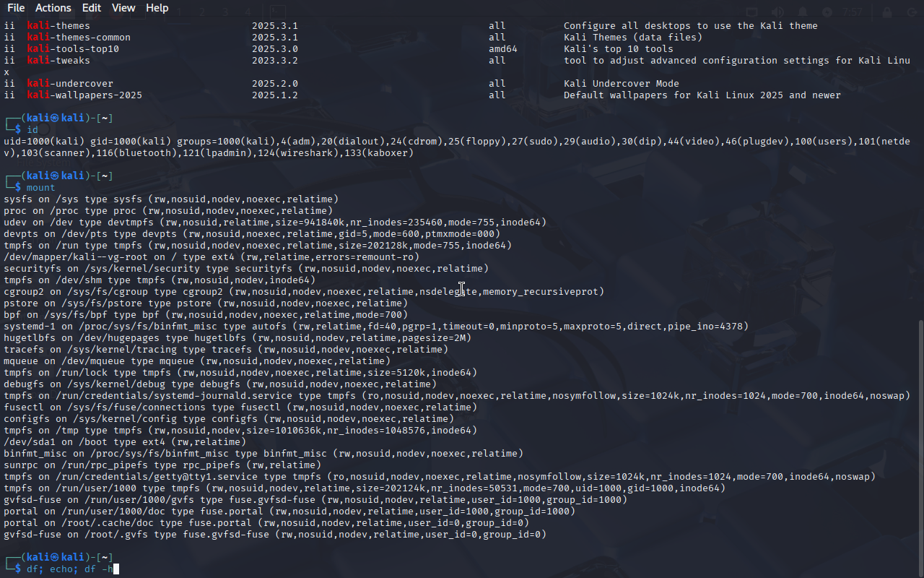
Task: Click the '/dev/sda1 on /boot' mount line
Action: click(x=125, y=442)
